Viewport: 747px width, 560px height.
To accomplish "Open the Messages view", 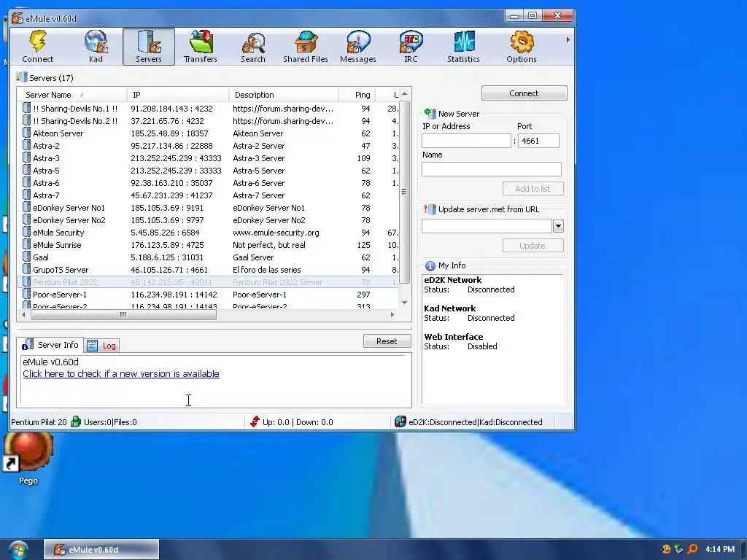I will point(357,46).
